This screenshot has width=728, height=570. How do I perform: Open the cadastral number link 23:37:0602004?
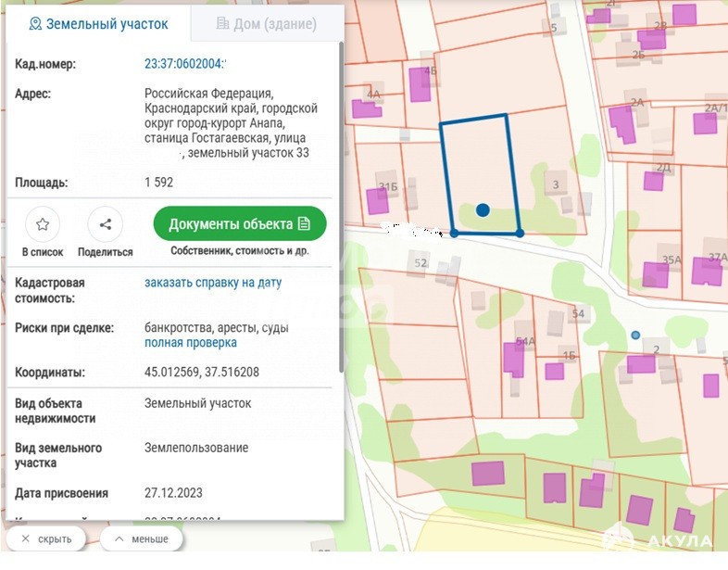[185, 65]
